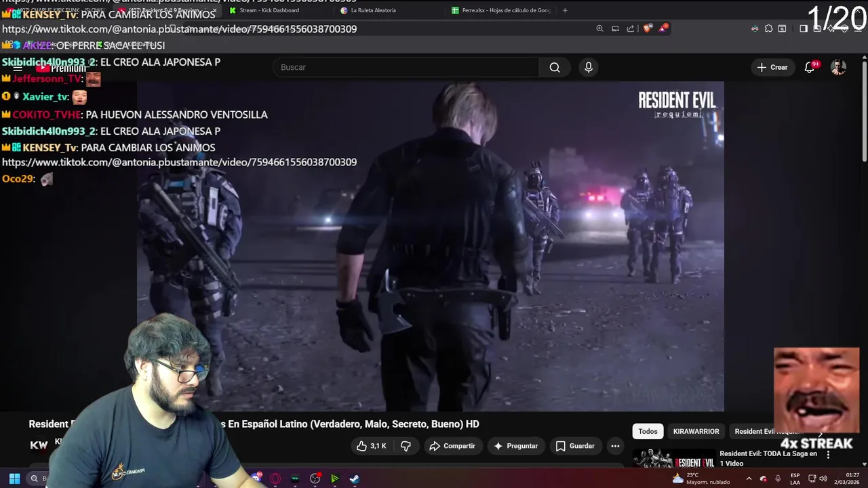
Task: Click the share page icon in address bar
Action: coord(631,28)
